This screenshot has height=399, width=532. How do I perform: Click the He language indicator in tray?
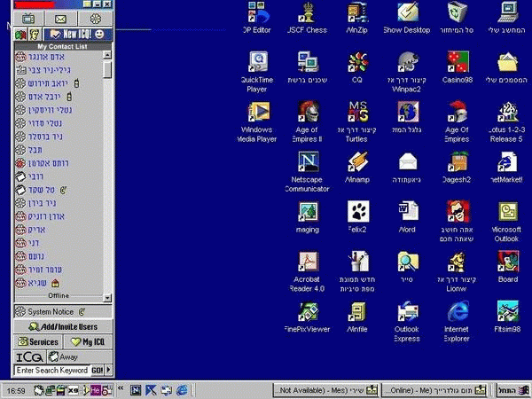(x=96, y=390)
